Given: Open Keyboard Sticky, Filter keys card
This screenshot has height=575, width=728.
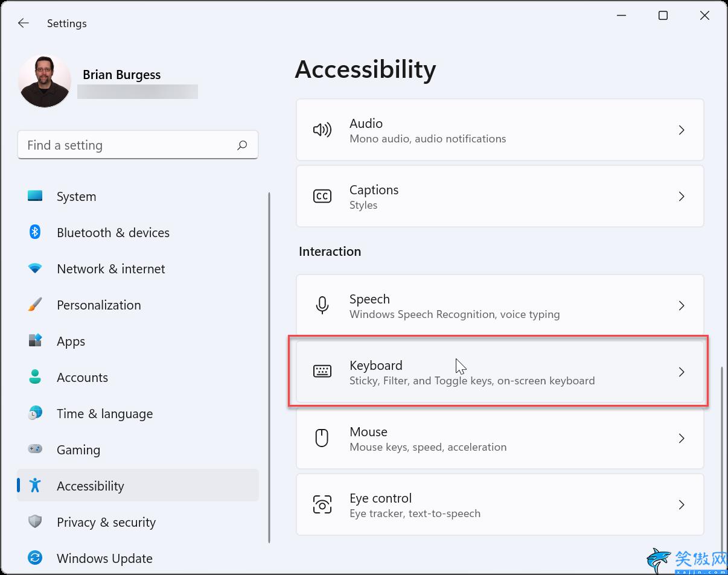Looking at the screenshot, I should [x=500, y=372].
